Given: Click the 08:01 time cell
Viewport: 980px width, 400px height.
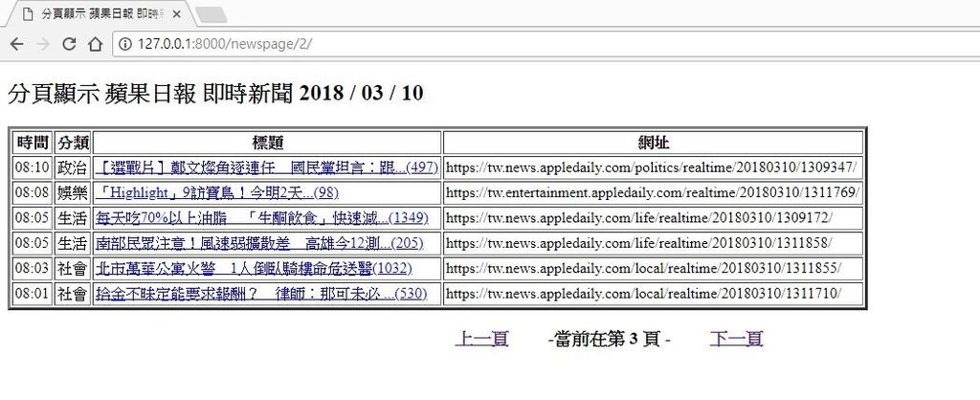Looking at the screenshot, I should click(x=33, y=293).
